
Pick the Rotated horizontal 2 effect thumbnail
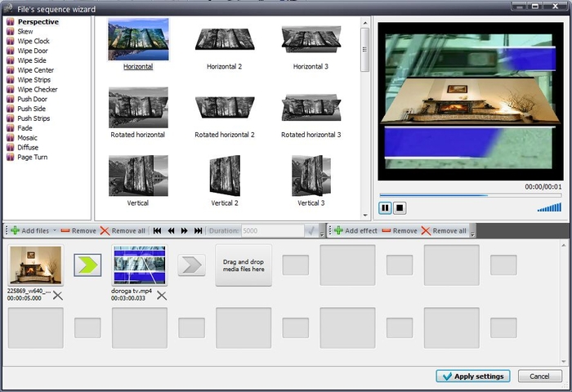(225, 108)
